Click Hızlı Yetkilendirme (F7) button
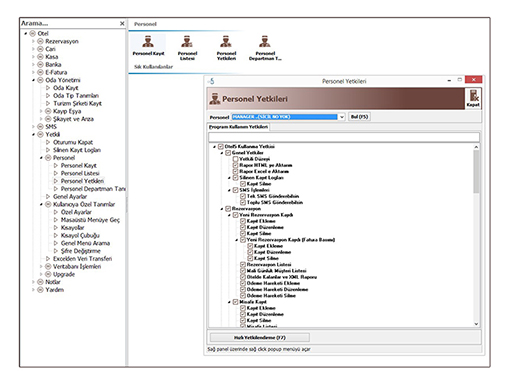 260,338
